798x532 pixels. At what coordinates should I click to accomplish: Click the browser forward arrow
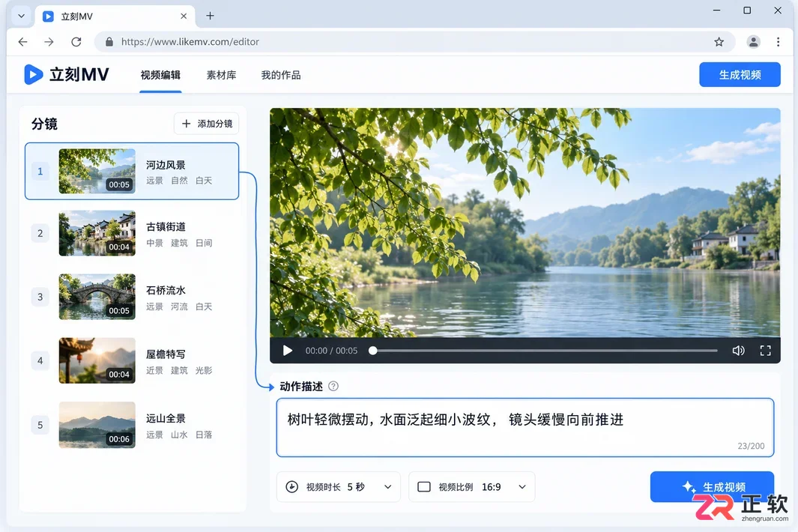[x=49, y=42]
